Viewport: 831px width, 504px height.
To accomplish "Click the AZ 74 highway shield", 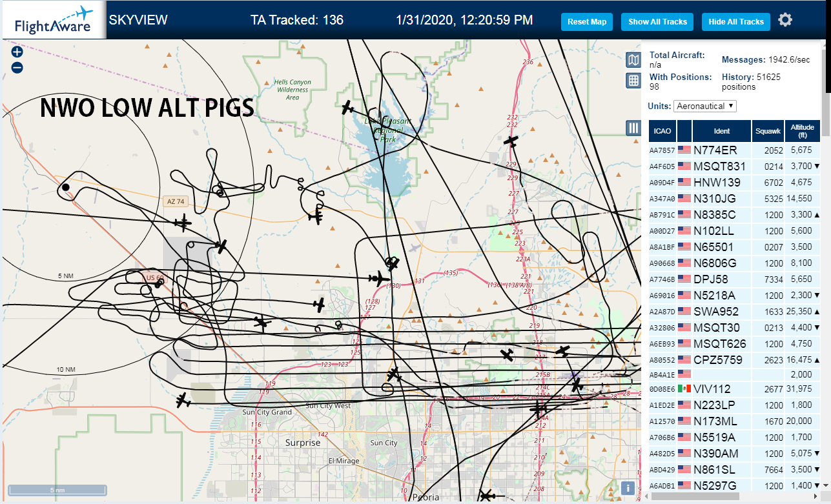I will (176, 201).
